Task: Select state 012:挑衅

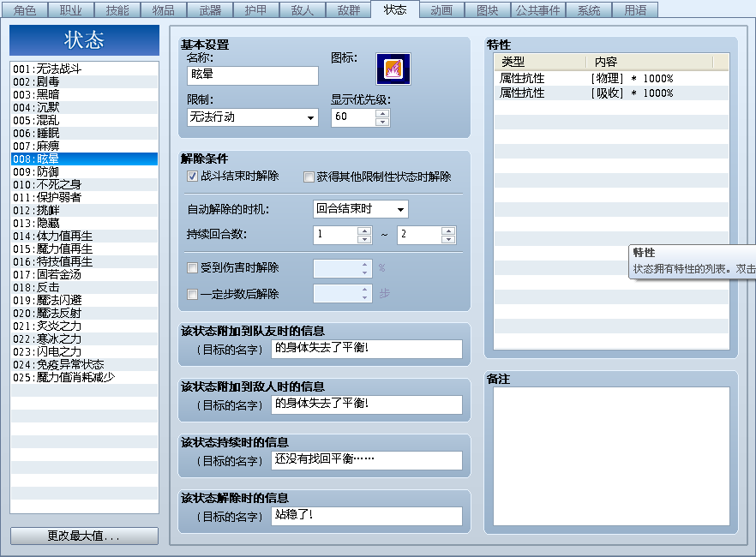Action: 84,211
